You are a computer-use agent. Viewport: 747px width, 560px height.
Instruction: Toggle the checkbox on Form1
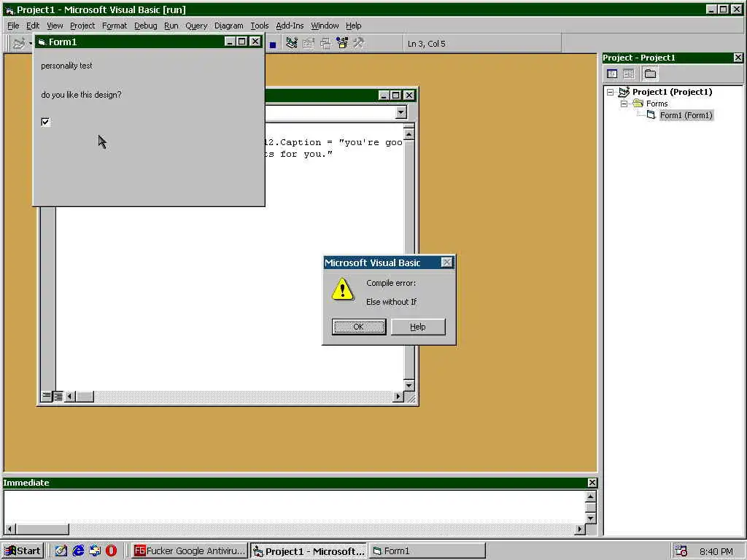[46, 122]
